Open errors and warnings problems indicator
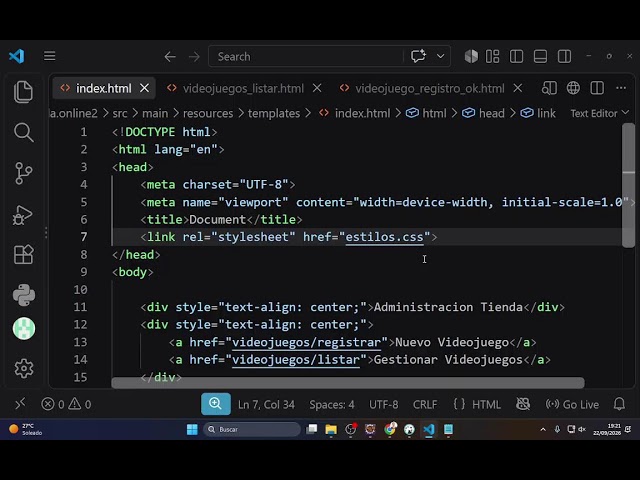Viewport: 640px width, 480px height. (x=66, y=404)
